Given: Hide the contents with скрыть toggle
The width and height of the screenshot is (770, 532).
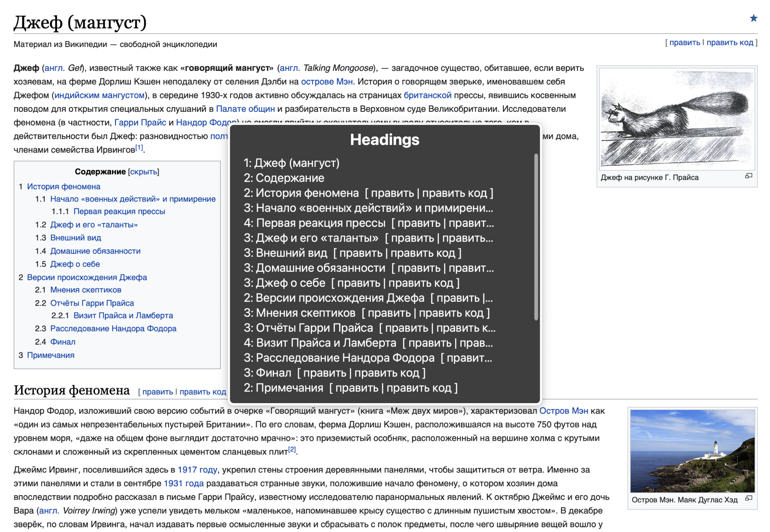Looking at the screenshot, I should point(143,172).
